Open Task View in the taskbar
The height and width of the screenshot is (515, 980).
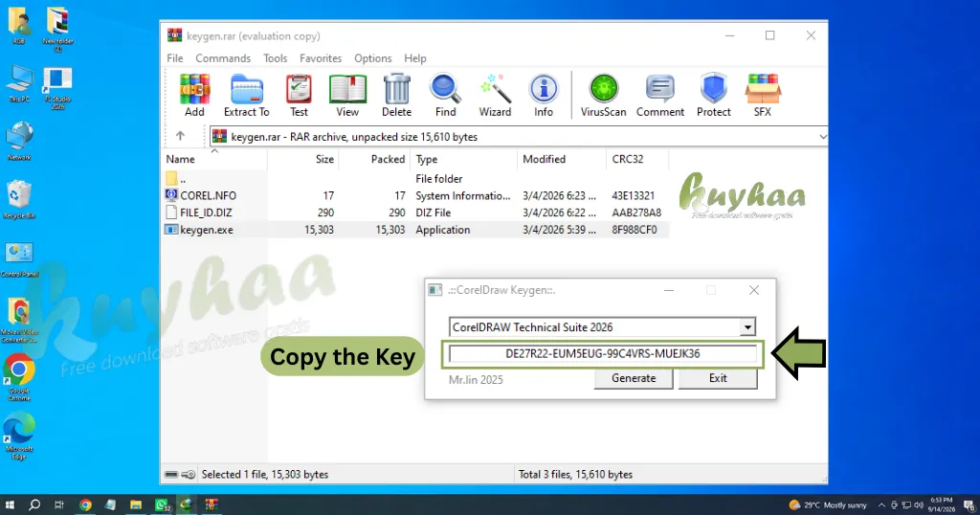pos(59,504)
